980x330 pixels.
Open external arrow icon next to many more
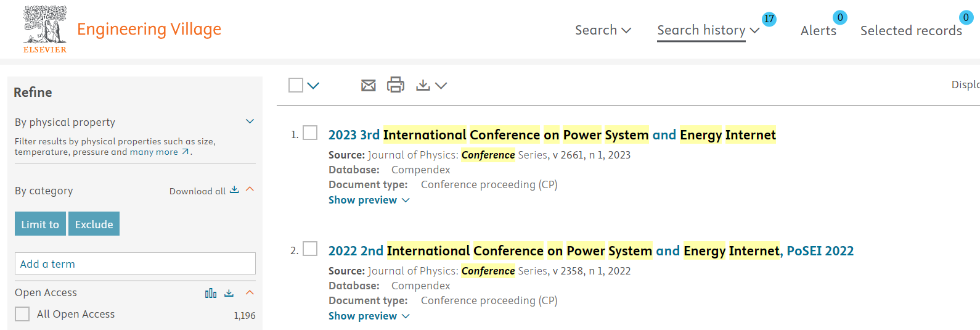tap(185, 152)
